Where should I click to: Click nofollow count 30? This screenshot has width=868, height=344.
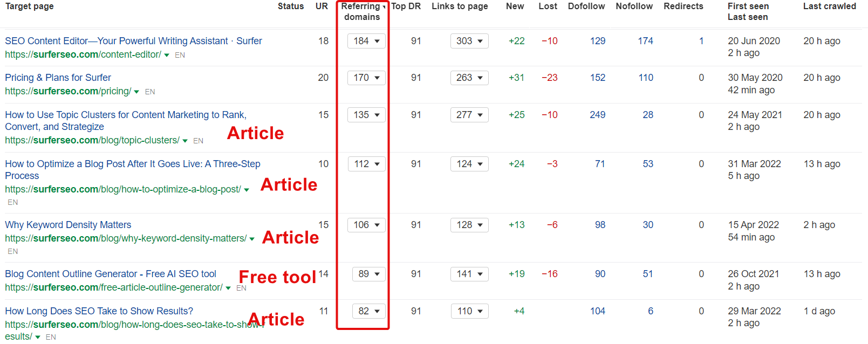click(x=648, y=225)
